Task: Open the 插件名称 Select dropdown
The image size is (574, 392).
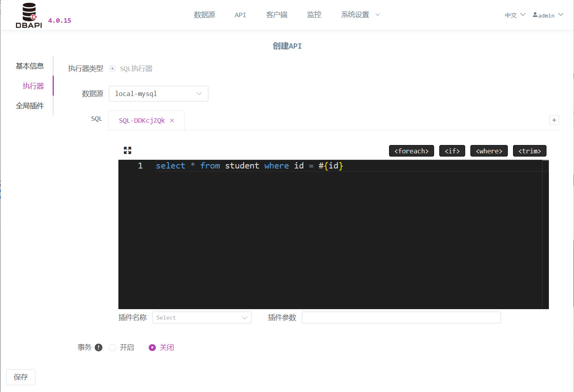Action: [x=202, y=317]
